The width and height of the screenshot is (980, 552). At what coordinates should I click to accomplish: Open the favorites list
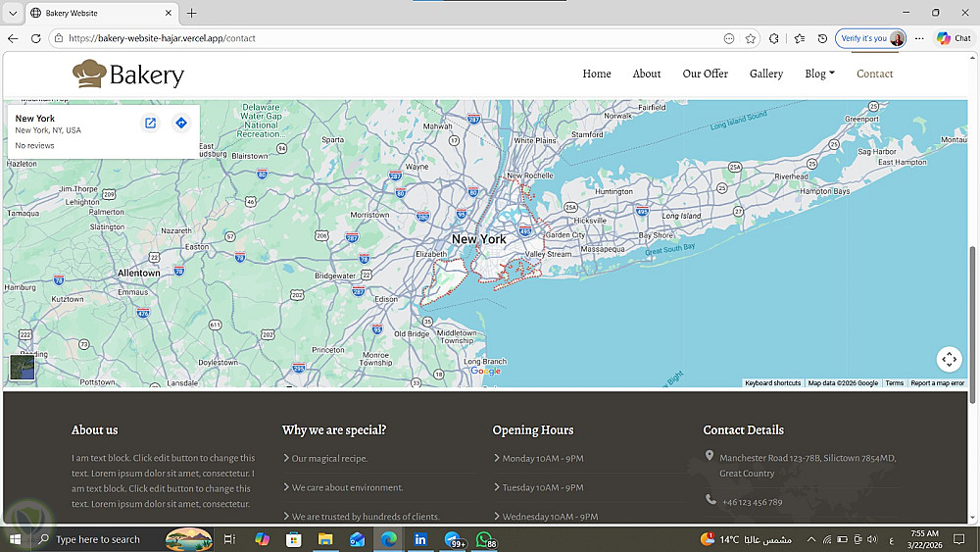tap(800, 38)
